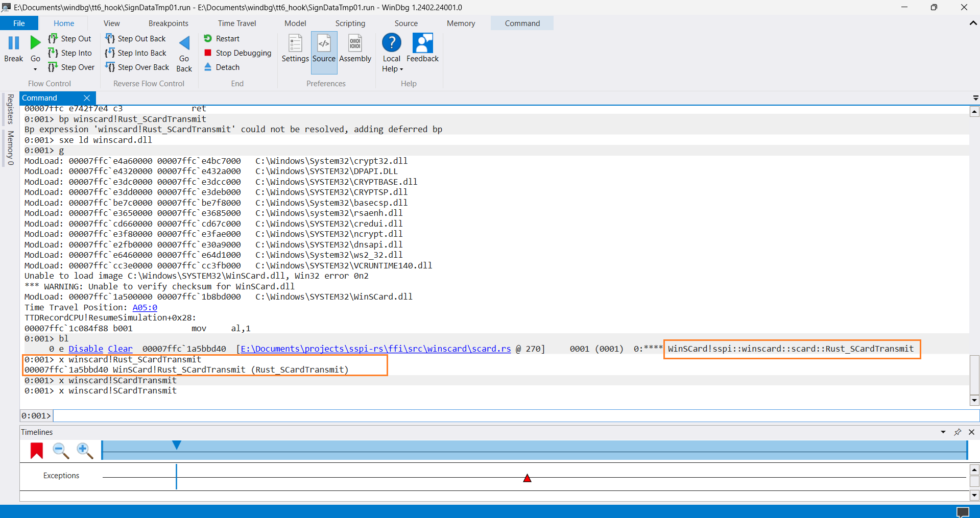Stop debugging with the red square

(x=208, y=53)
